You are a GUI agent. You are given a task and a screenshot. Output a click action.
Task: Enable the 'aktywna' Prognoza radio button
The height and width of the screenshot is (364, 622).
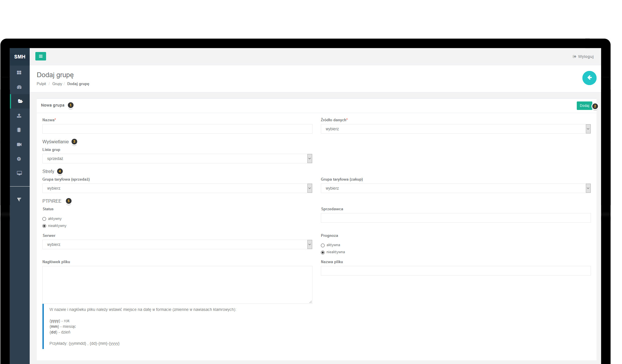tap(323, 245)
